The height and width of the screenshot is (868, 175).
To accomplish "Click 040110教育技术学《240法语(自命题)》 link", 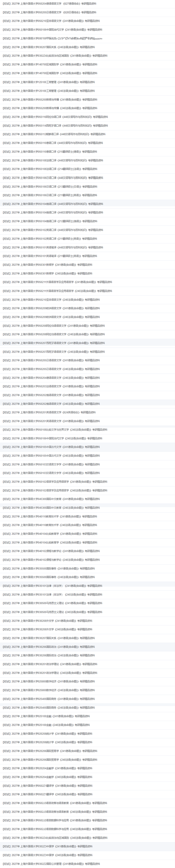I will pyautogui.click(x=50, y=525).
